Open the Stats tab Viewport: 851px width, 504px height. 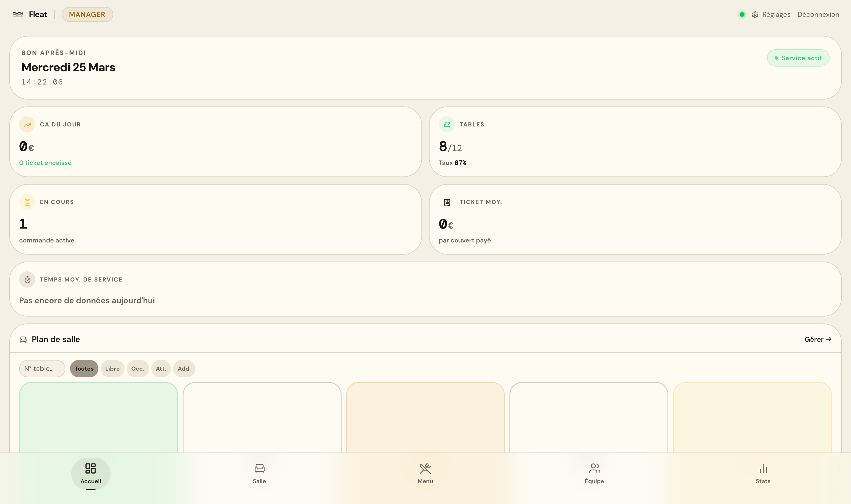click(x=763, y=473)
